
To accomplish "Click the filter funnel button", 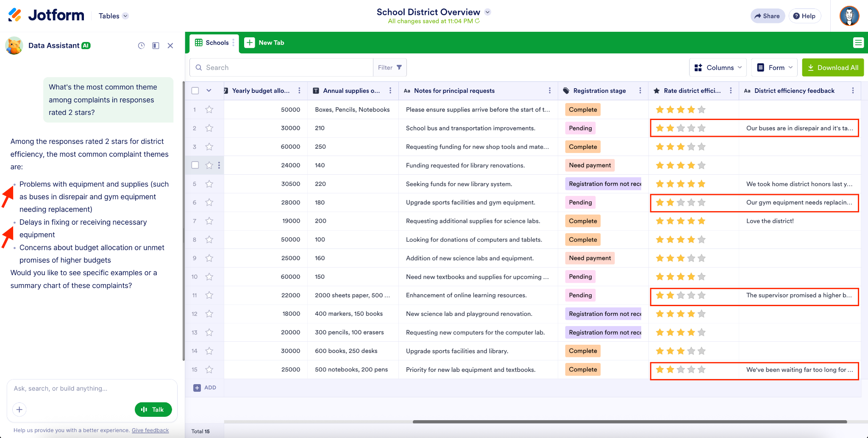I will 390,67.
